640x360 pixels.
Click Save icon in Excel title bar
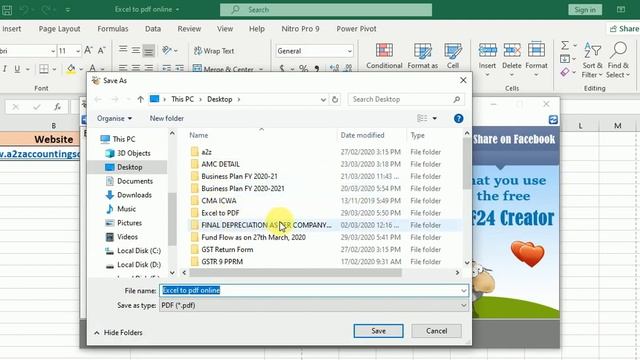coord(7,10)
